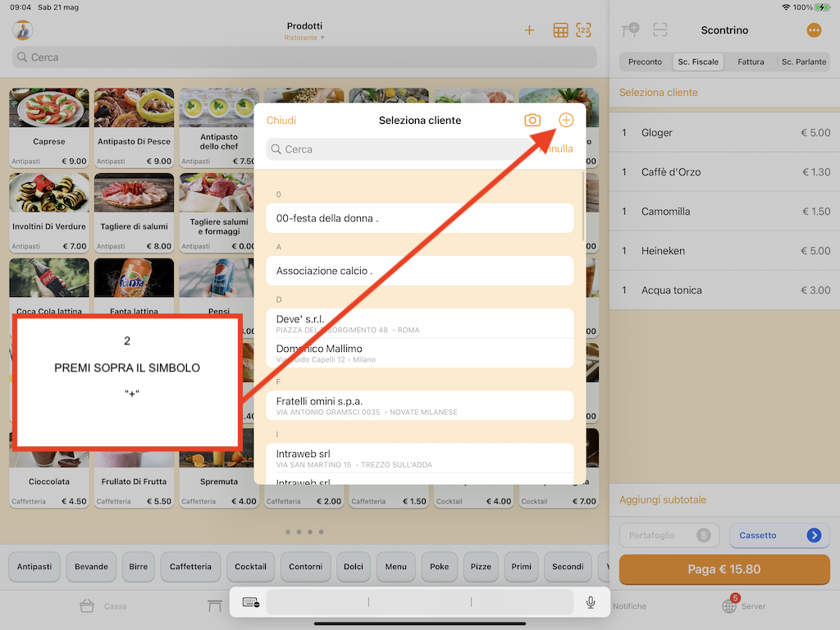Select the Antipasti category

coord(34,567)
